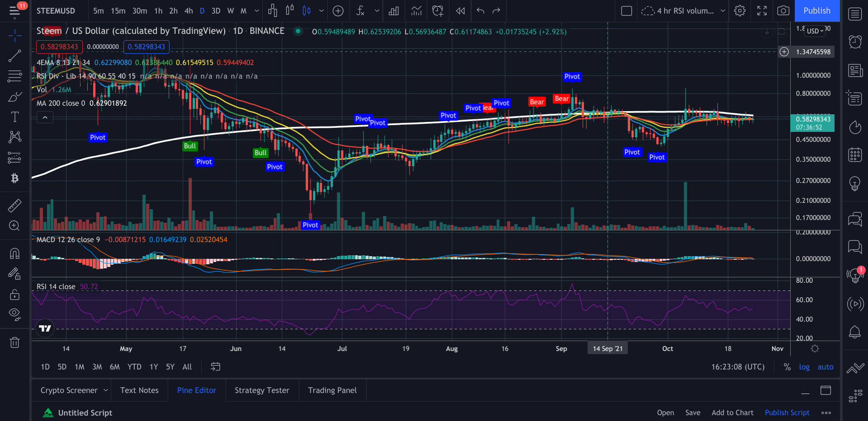Expand the indicator favorites dropdown arrow
The width and height of the screenshot is (868, 421).
(377, 11)
